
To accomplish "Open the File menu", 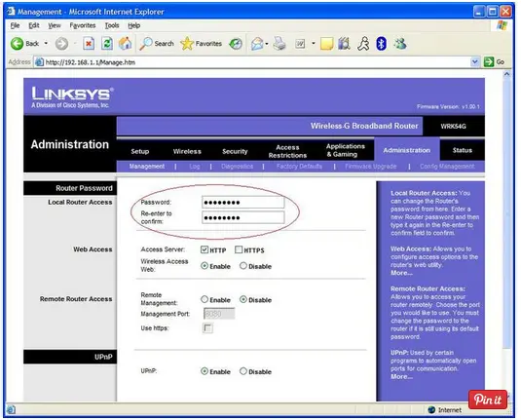I will click(15, 25).
